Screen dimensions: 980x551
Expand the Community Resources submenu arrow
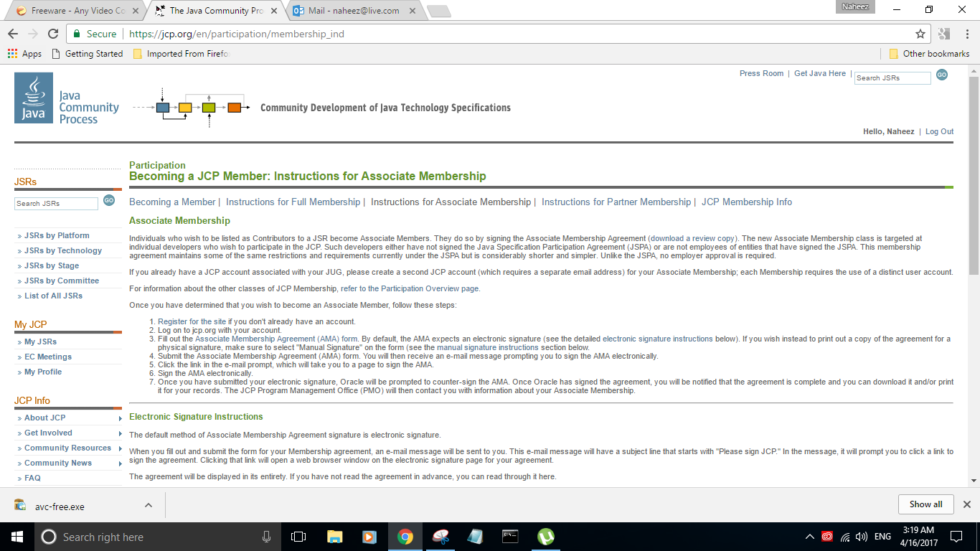pyautogui.click(x=120, y=448)
